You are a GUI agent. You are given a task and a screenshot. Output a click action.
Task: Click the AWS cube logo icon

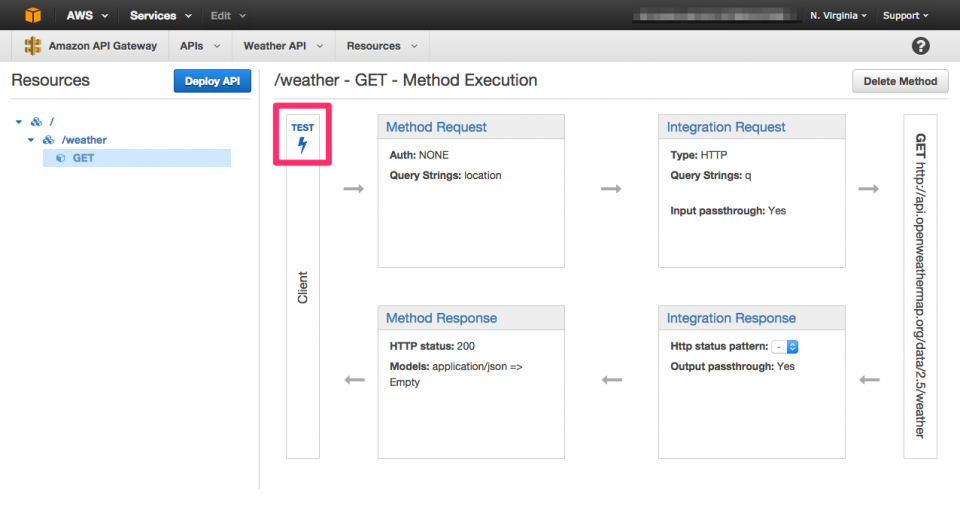click(33, 15)
